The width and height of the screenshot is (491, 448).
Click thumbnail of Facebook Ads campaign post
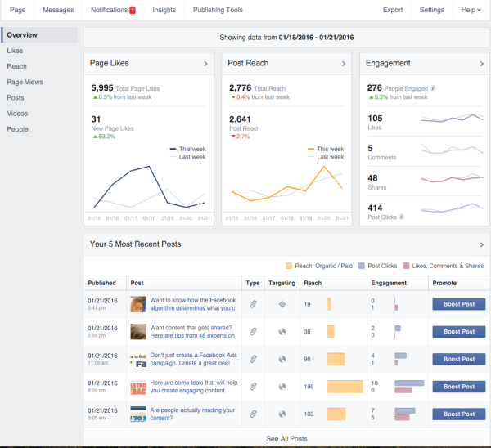[138, 359]
